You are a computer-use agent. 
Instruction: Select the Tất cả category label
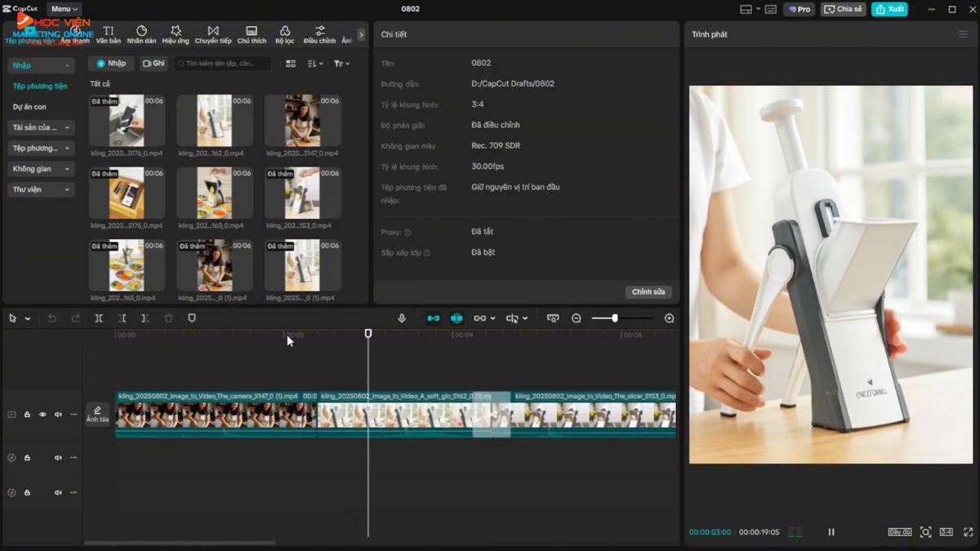pyautogui.click(x=100, y=84)
